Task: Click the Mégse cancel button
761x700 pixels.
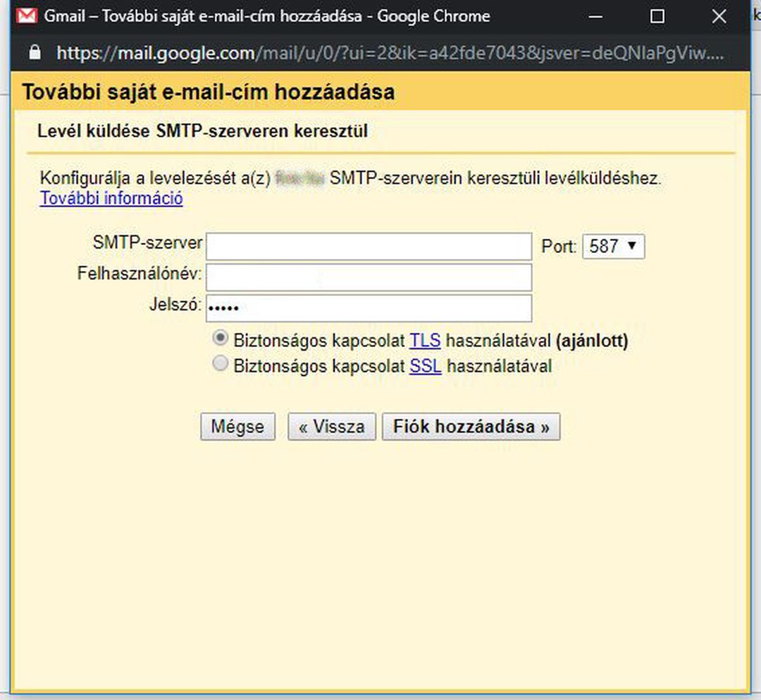Action: pyautogui.click(x=238, y=427)
